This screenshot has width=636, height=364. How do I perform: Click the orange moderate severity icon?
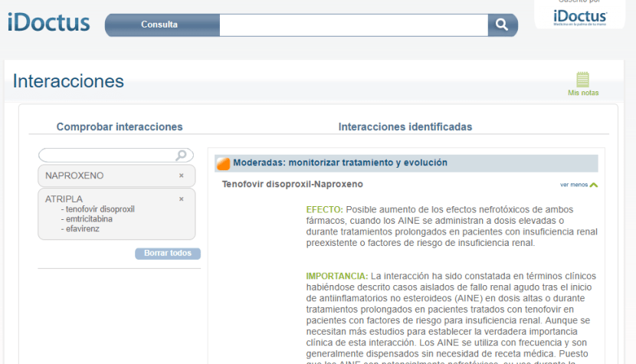(x=223, y=163)
